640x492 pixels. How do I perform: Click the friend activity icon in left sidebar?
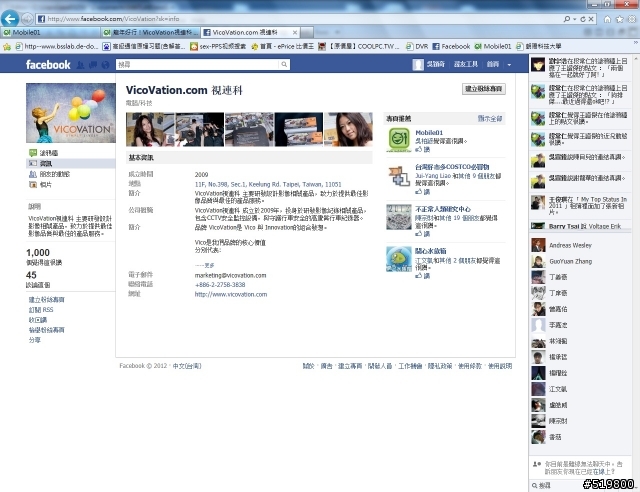tap(33, 174)
